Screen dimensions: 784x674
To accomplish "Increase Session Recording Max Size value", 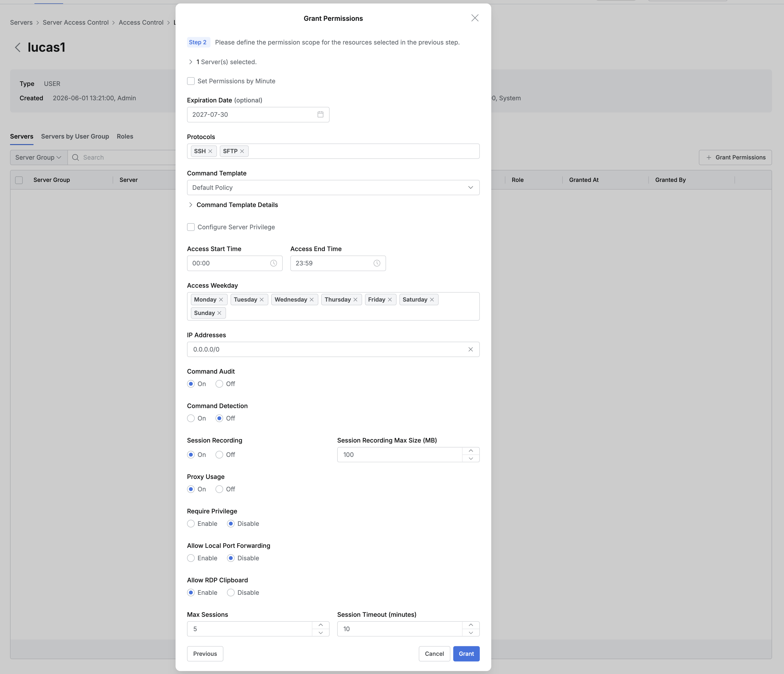I will point(471,451).
